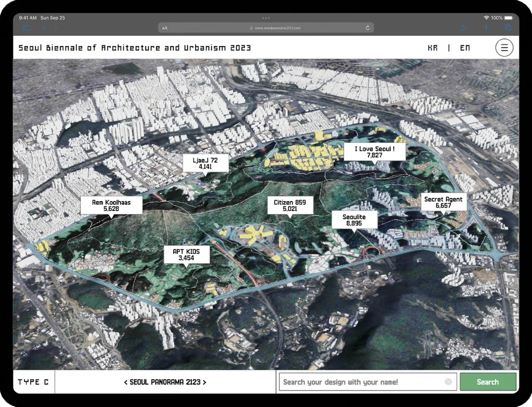Click the Seoul Biennale site title

135,47
